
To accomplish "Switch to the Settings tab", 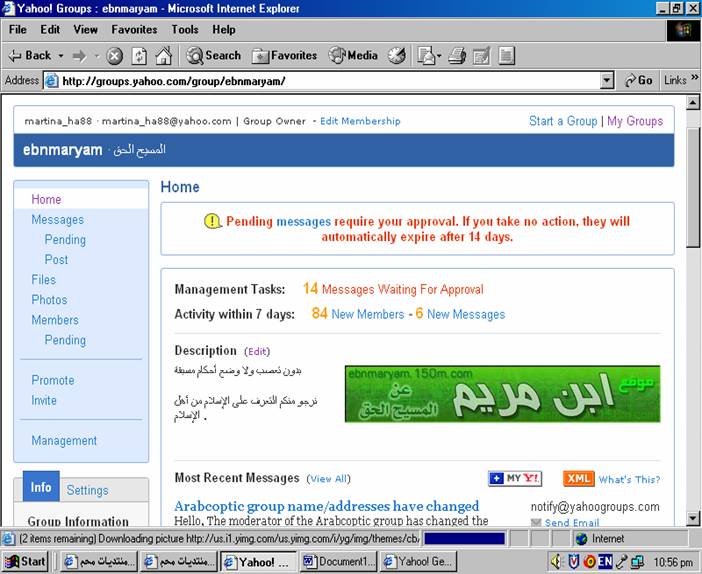I will (87, 490).
